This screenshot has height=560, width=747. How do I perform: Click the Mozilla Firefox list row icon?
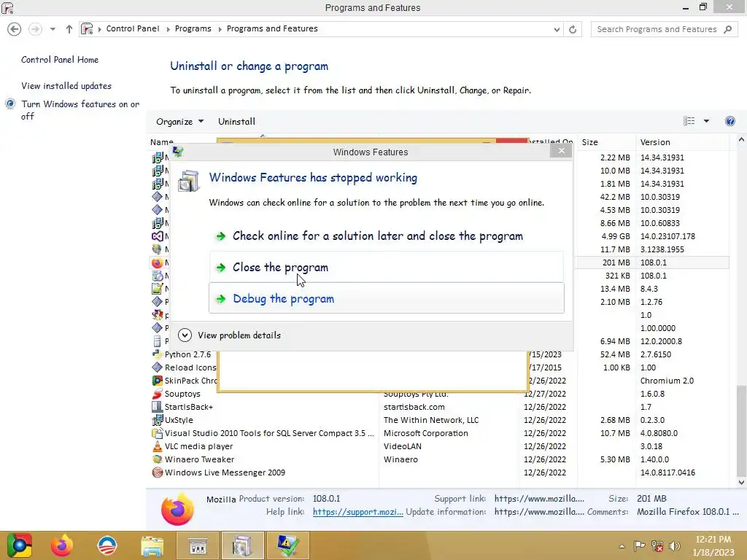click(x=158, y=262)
